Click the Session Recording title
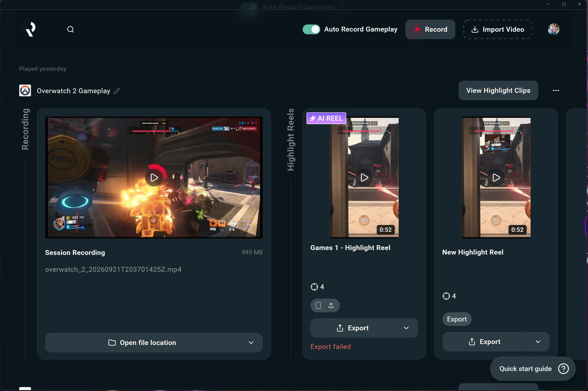Viewport: 588px width, 391px height. click(x=75, y=252)
